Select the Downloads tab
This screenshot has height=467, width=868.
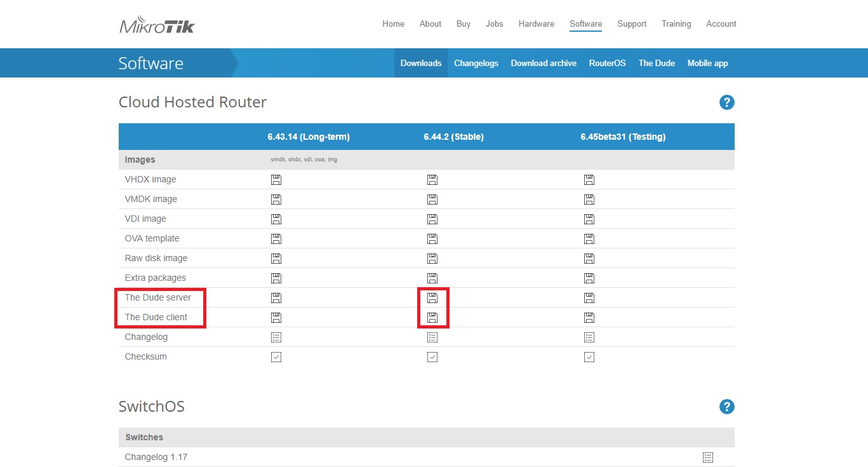click(421, 63)
